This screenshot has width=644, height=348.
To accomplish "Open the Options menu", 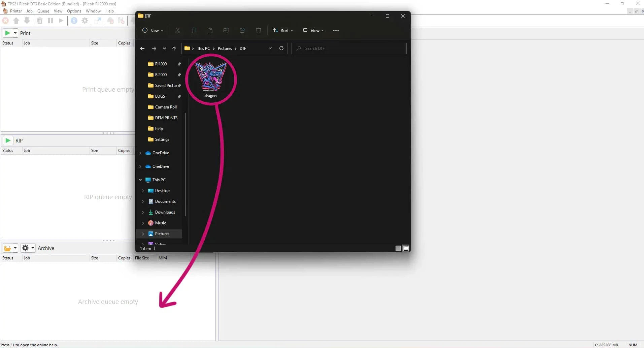I will pyautogui.click(x=74, y=11).
